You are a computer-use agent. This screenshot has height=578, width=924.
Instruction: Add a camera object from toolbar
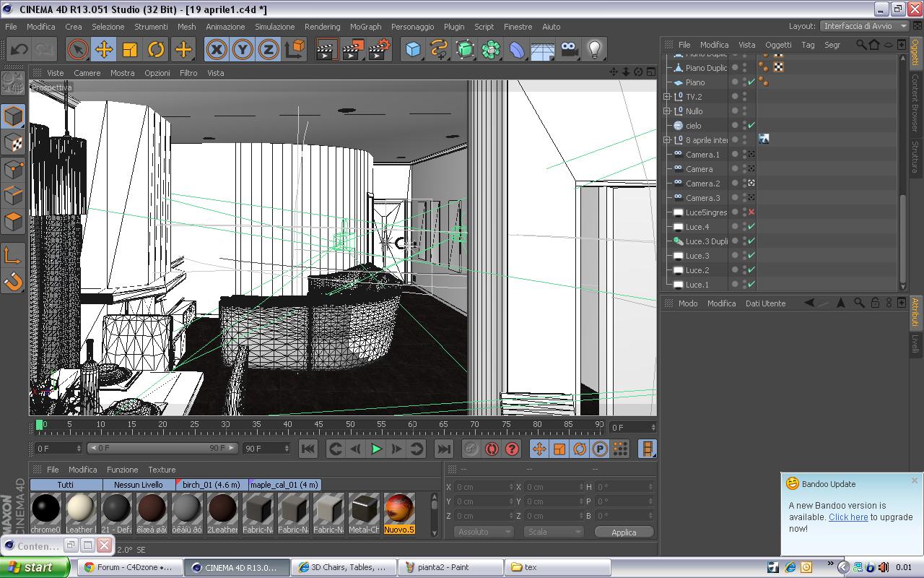point(569,49)
